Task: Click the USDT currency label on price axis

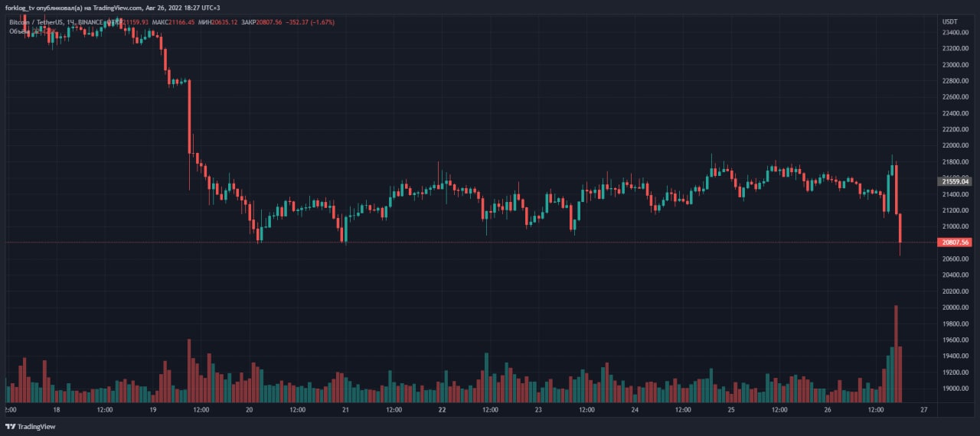Action: tap(949, 21)
